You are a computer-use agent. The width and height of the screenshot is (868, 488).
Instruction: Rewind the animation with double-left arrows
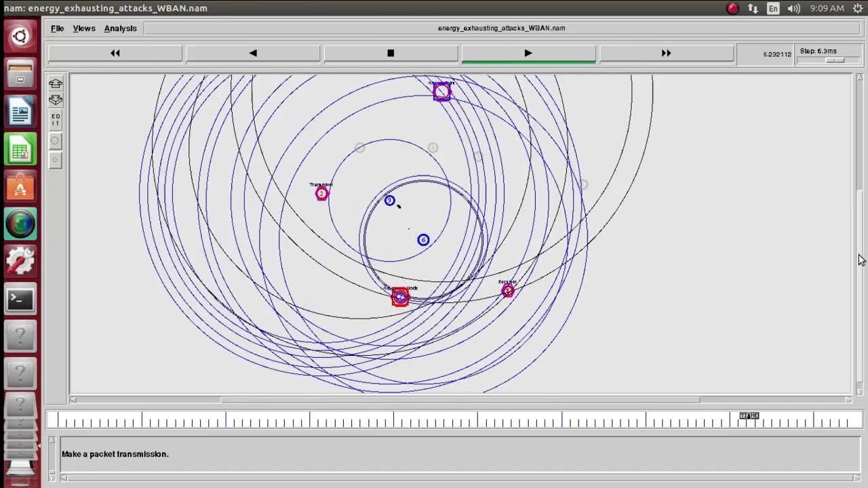(x=115, y=53)
